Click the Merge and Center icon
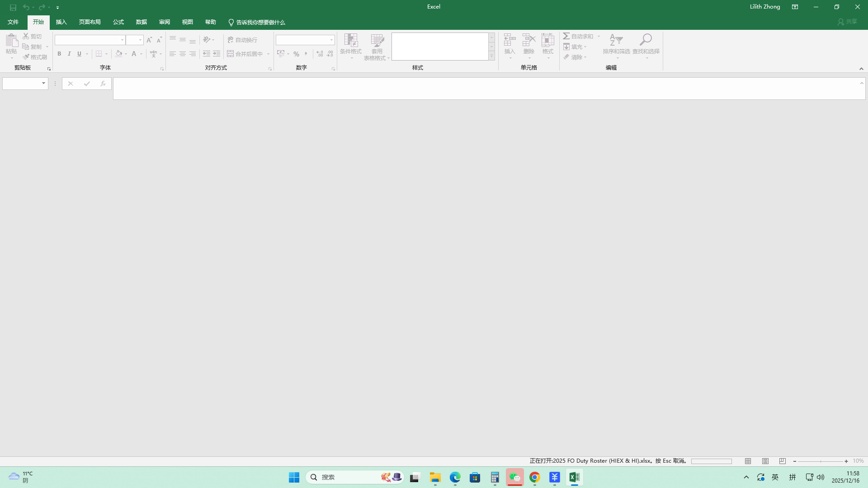Screen dimensions: 868x488 pyautogui.click(x=231, y=54)
